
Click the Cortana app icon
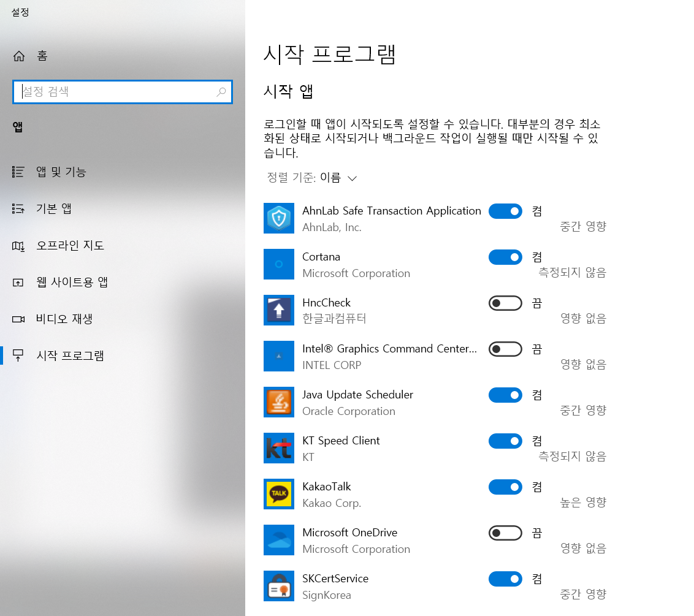tap(279, 264)
